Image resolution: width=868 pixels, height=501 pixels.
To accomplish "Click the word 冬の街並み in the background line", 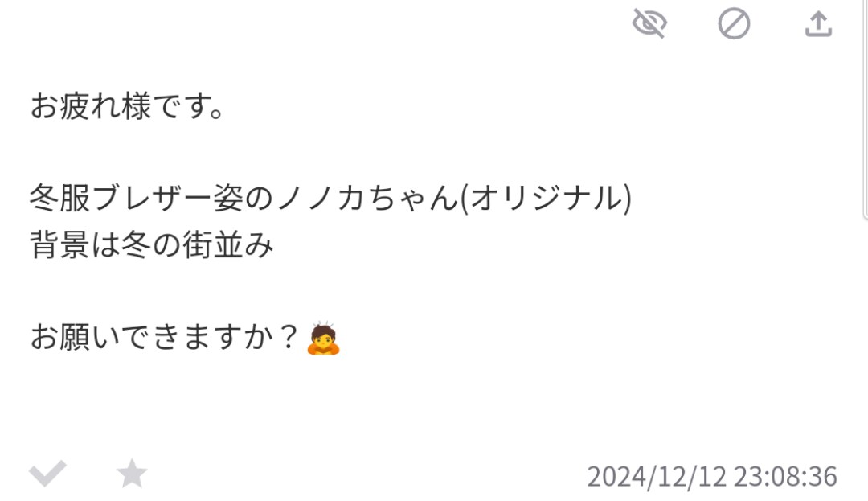I will 198,244.
